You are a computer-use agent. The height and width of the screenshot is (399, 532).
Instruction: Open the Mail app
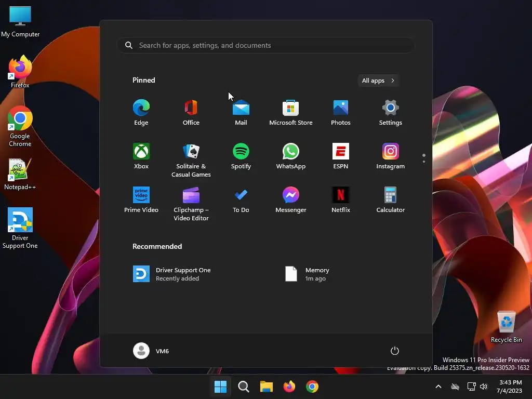tap(241, 113)
